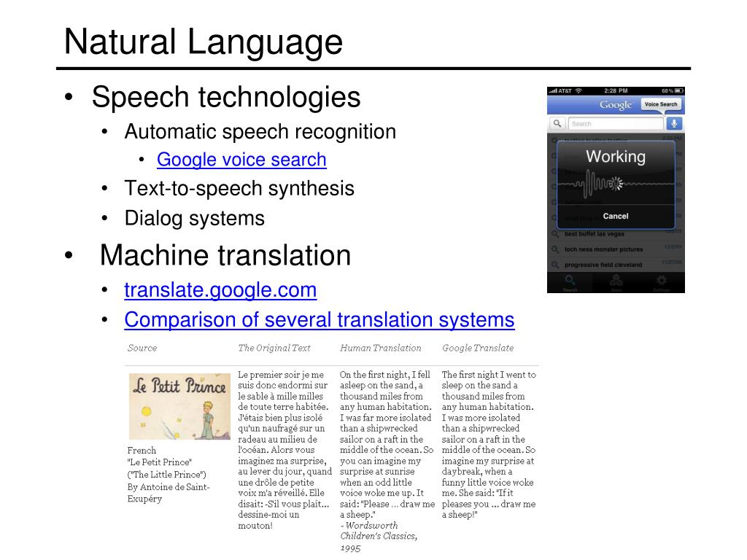Tap the blue microphone voice search icon

673,124
